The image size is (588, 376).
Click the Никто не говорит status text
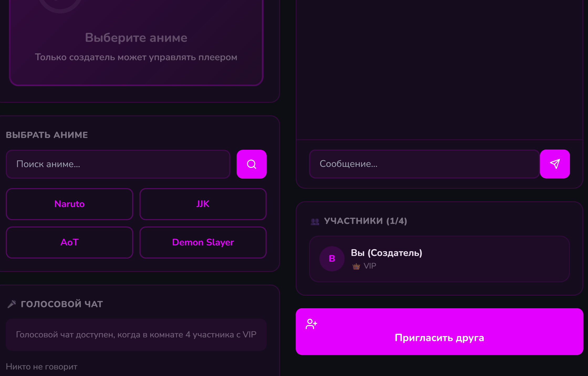coord(42,366)
